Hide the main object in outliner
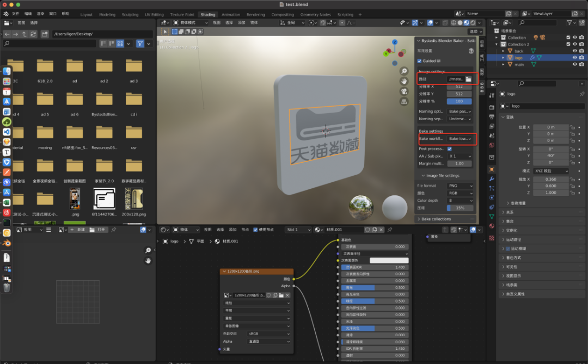Screen dimensions: 588x364 click(574, 65)
